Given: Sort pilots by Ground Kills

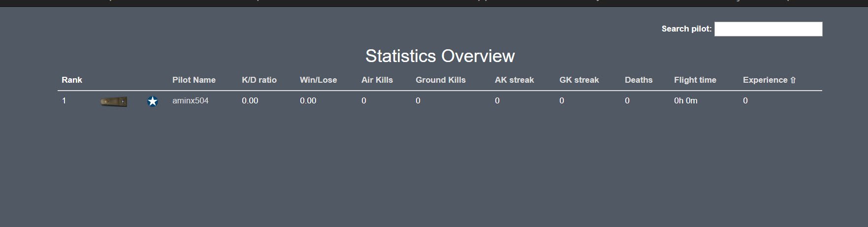Looking at the screenshot, I should coord(441,80).
